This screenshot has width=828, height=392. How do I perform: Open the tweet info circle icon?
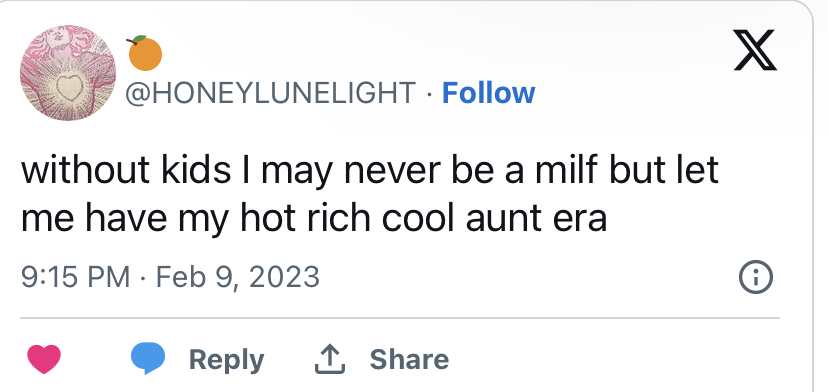tap(755, 277)
